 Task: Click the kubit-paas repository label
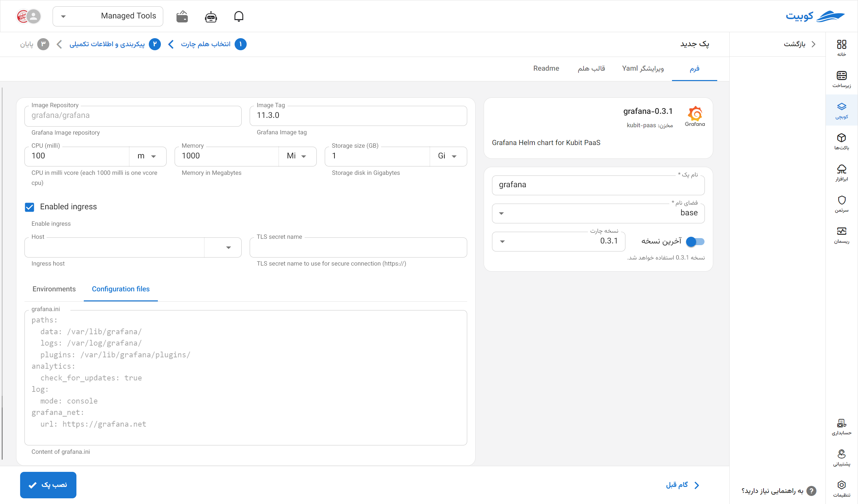tap(649, 126)
